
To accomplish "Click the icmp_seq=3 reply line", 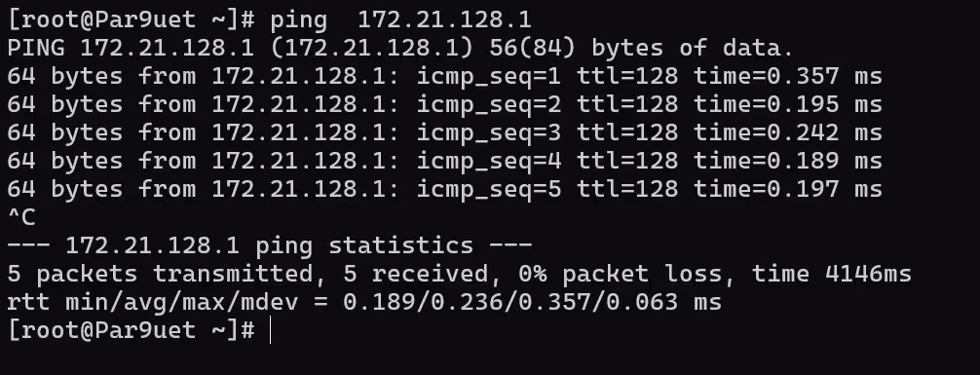I will 444,132.
